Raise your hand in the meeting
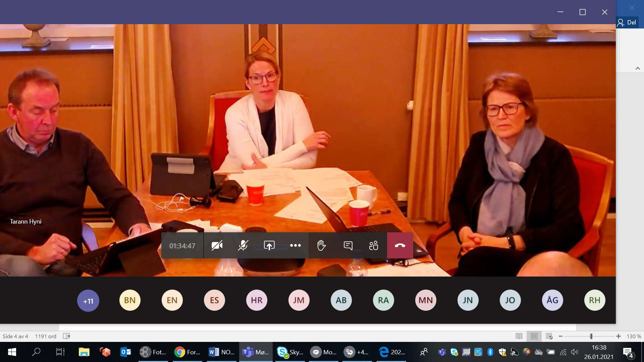Image resolution: width=644 pixels, height=362 pixels. tap(321, 246)
